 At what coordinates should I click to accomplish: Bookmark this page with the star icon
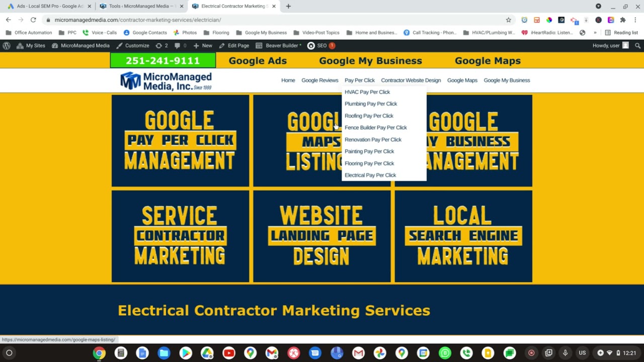[x=508, y=20]
